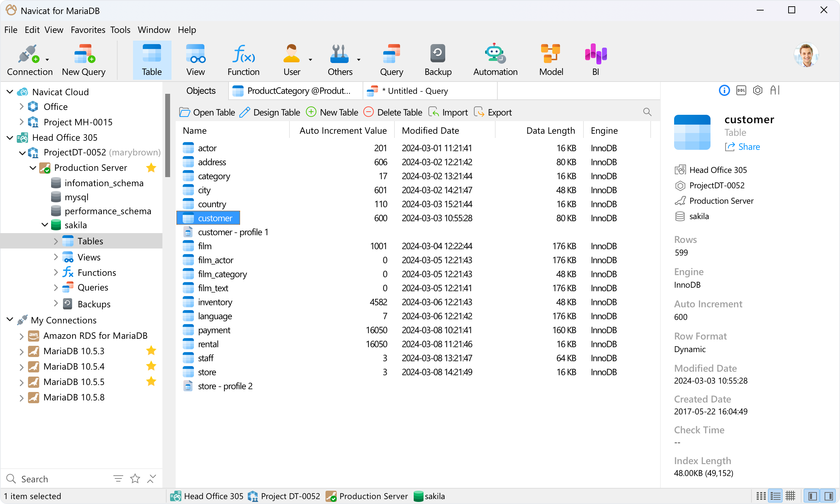
Task: Switch to the Untitled - Query tab
Action: pos(430,91)
